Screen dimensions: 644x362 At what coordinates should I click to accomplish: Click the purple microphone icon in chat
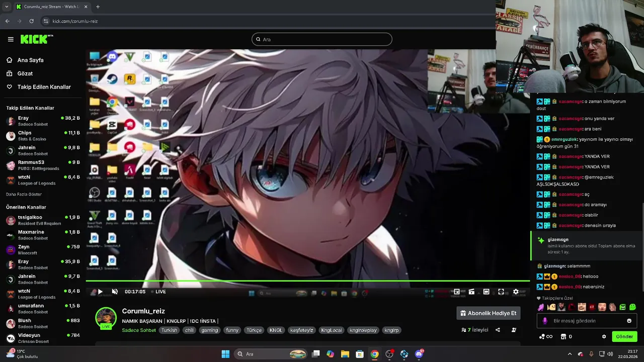point(545,321)
